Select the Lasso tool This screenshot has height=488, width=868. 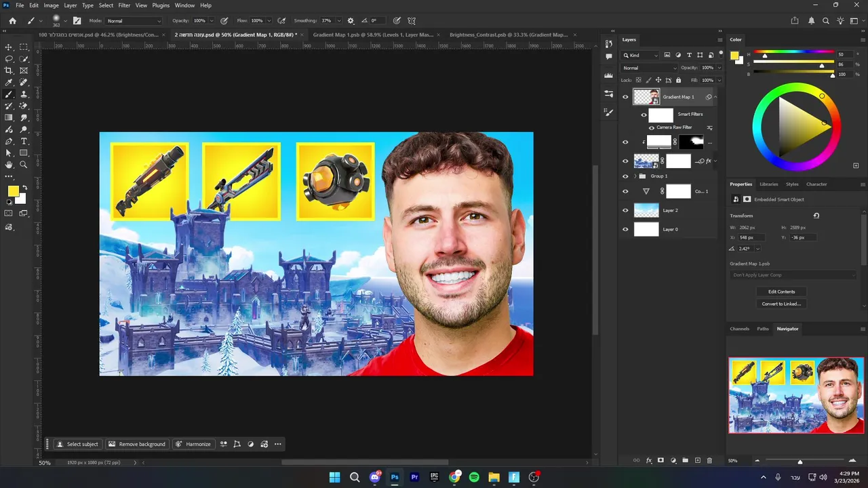tap(9, 59)
